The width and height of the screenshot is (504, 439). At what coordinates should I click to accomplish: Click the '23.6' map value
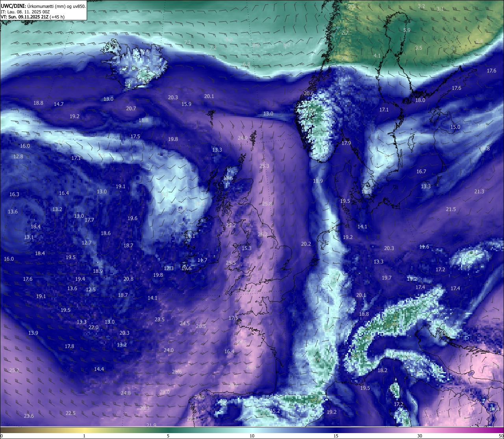(x=29, y=416)
